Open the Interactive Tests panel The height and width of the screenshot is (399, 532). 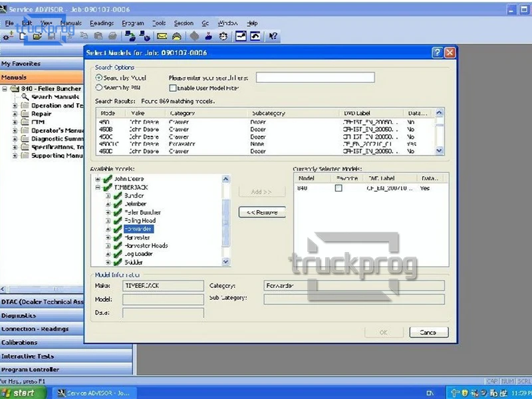click(66, 356)
